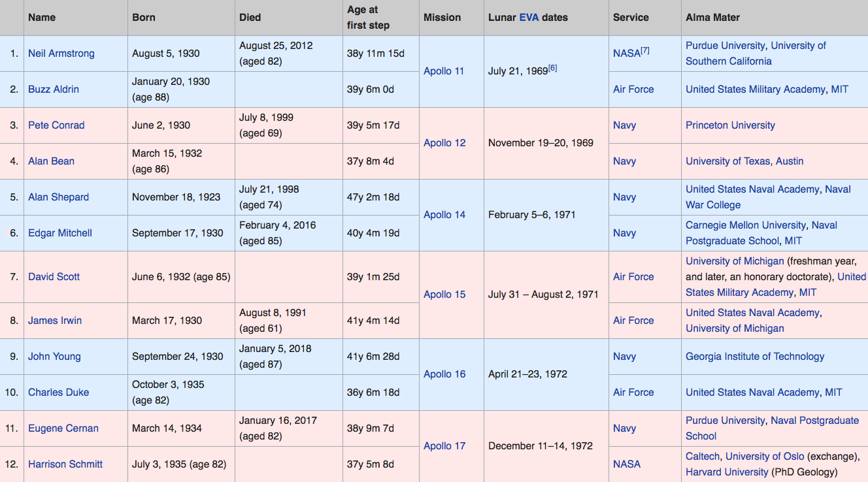Screen dimensions: 868x482
Task: Open the David Scott link
Action: 54,277
